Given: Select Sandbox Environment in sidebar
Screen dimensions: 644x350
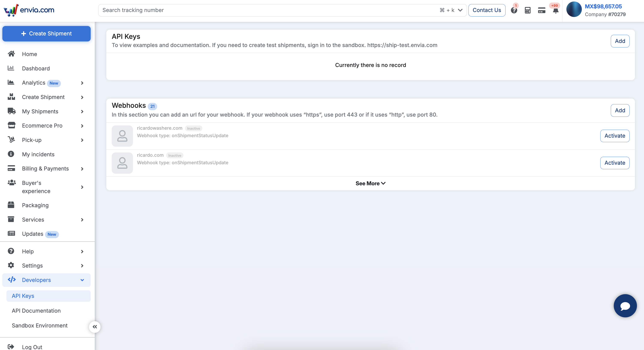Looking at the screenshot, I should pyautogui.click(x=39, y=325).
